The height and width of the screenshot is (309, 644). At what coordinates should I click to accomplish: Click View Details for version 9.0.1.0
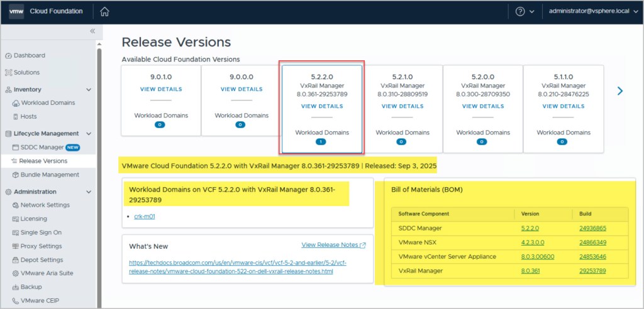click(x=161, y=89)
